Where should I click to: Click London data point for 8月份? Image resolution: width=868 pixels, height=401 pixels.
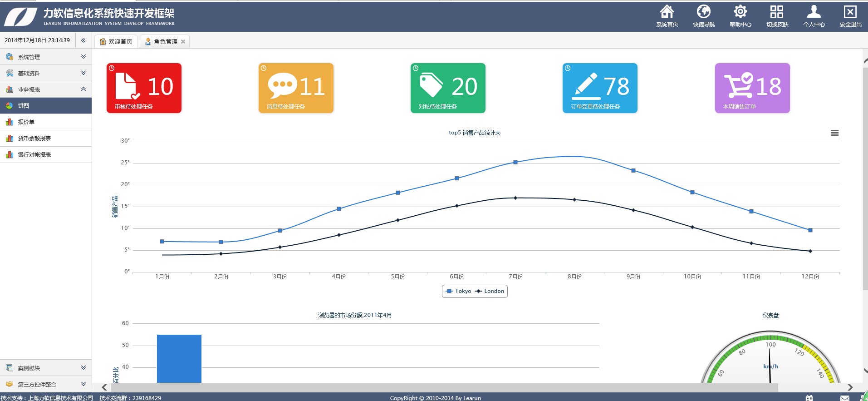coord(574,199)
